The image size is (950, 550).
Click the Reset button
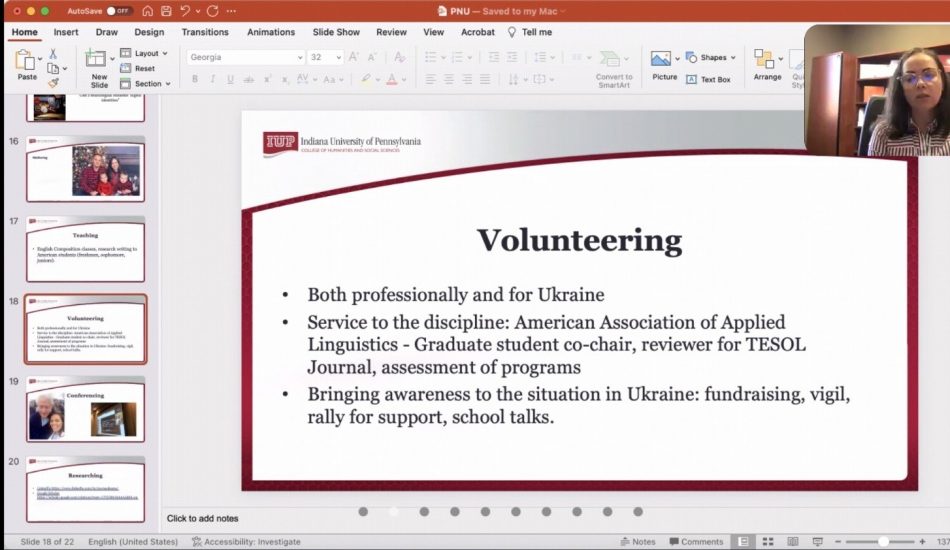[138, 68]
